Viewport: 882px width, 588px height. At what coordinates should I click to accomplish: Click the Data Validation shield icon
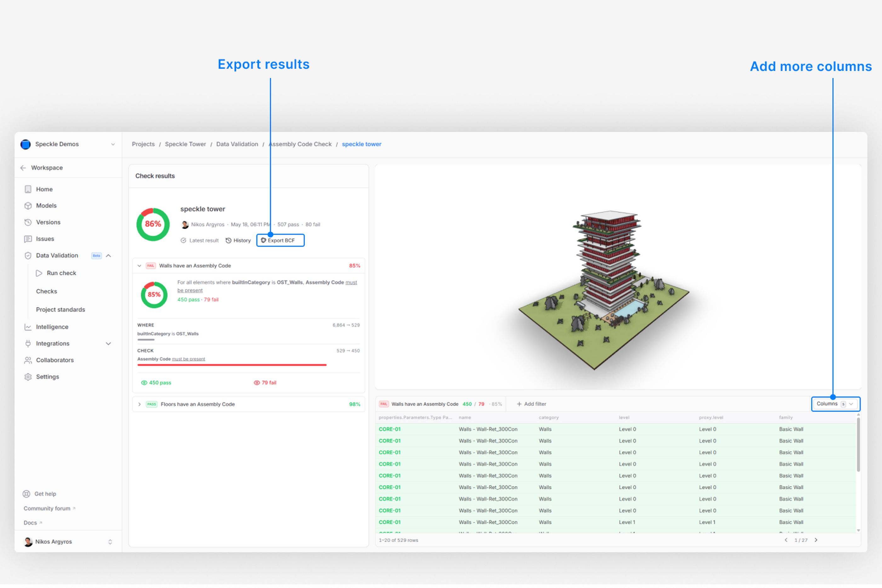point(28,256)
